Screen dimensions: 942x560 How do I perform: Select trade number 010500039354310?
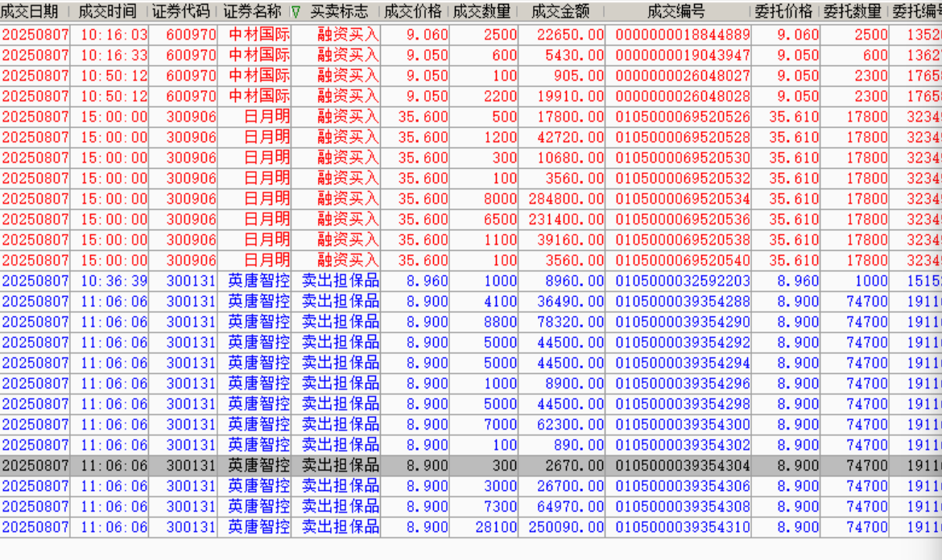point(683,527)
